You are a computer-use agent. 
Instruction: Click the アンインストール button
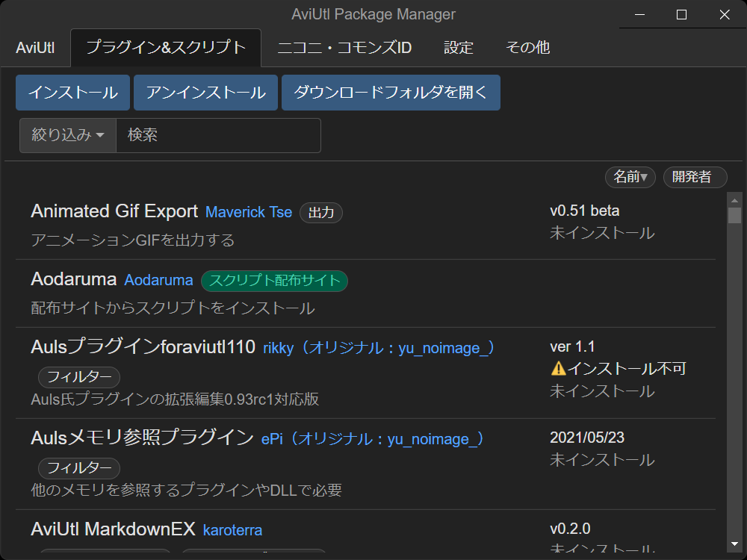pyautogui.click(x=206, y=93)
